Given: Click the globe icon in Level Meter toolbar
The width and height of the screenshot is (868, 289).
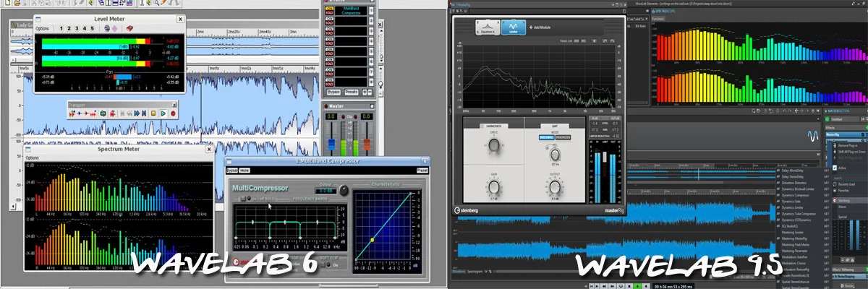Looking at the screenshot, I should (x=106, y=29).
